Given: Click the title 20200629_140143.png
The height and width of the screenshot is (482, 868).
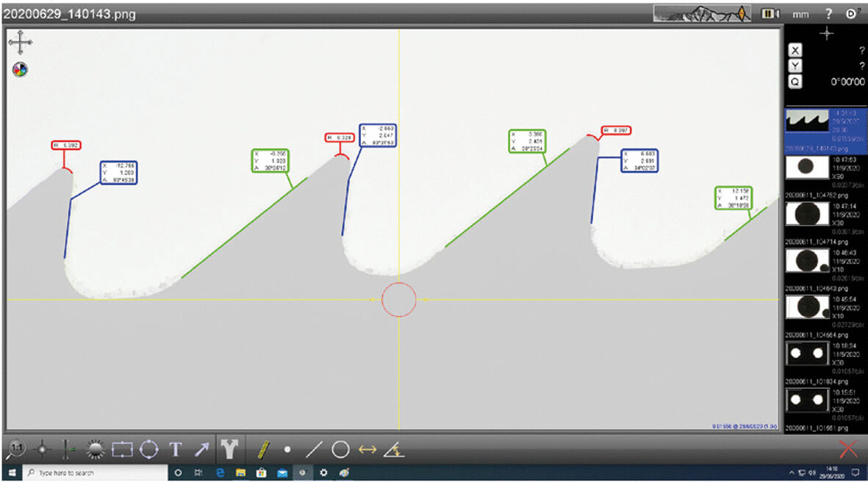Looking at the screenshot, I should (70, 14).
